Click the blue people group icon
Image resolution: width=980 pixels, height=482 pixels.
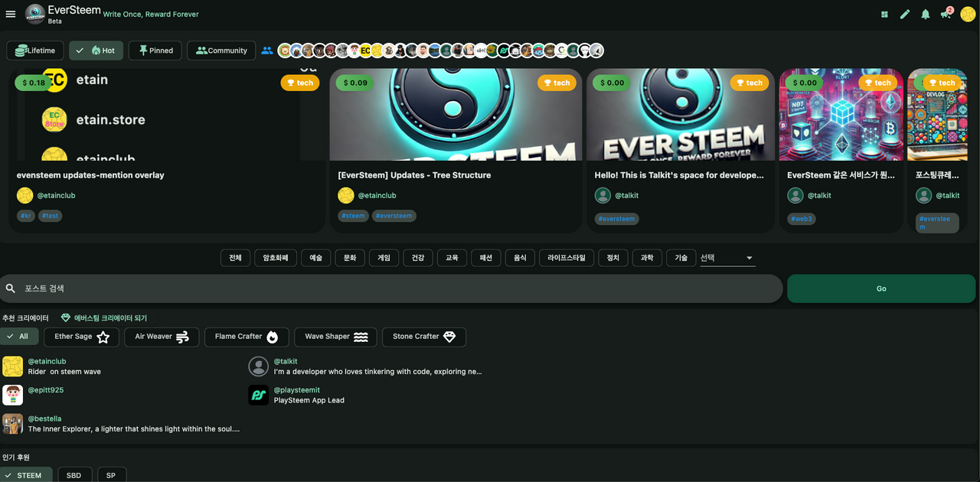266,50
